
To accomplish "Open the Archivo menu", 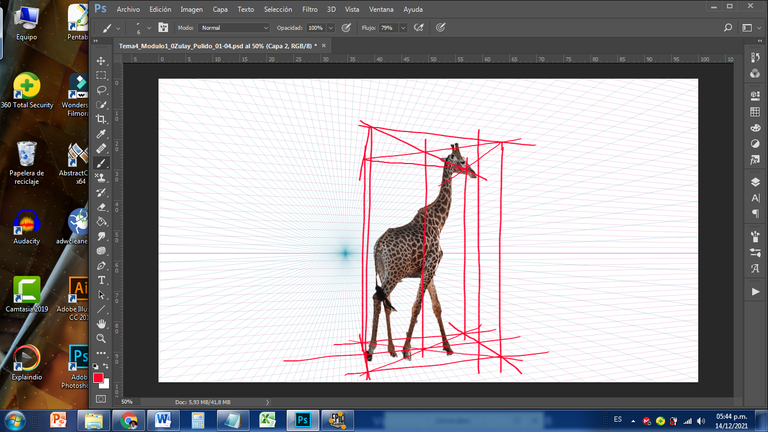I will (128, 9).
